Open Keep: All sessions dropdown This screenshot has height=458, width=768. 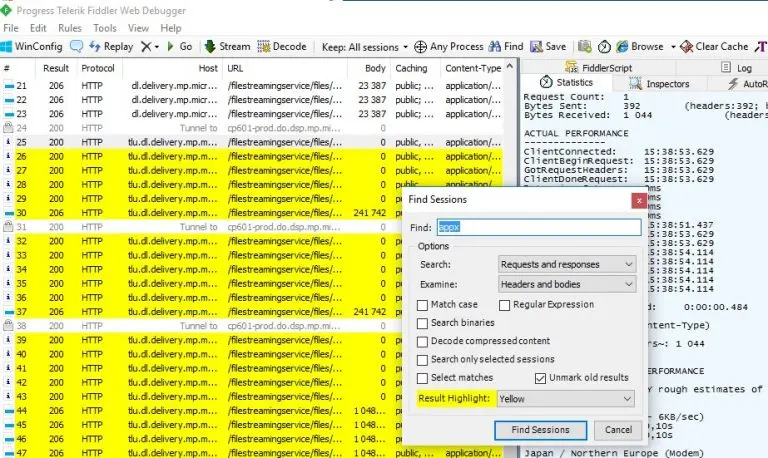364,47
